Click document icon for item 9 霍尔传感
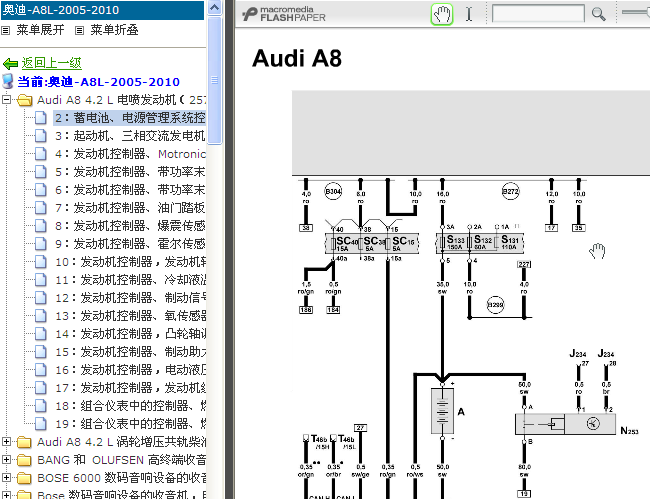Viewport: 650px width, 499px height. point(41,244)
